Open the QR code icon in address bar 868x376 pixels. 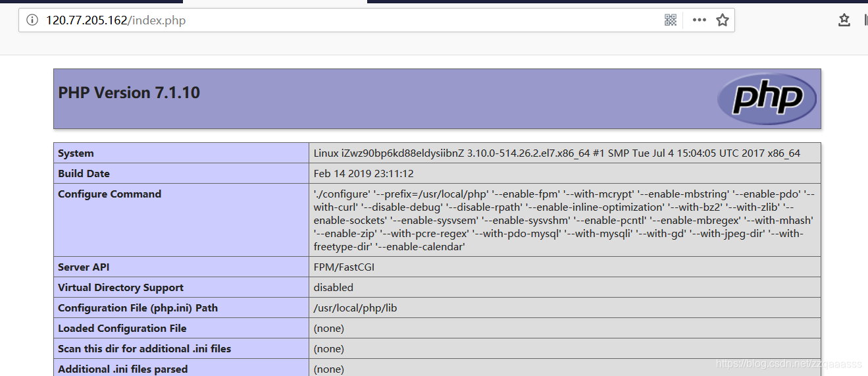pos(671,20)
